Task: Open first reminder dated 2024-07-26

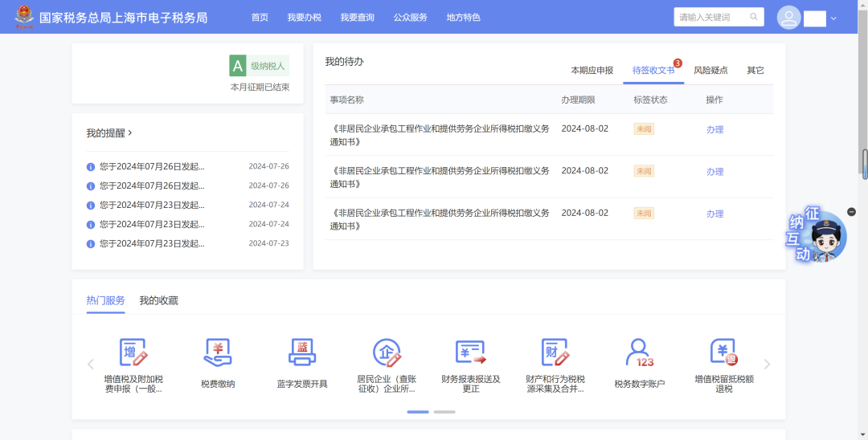Action: click(x=152, y=167)
